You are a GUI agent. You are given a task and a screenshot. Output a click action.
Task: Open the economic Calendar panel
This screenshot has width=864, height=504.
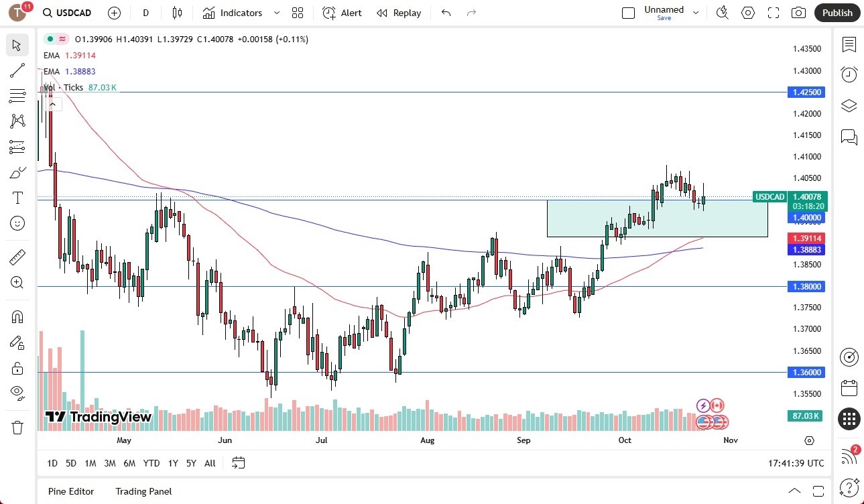[849, 387]
